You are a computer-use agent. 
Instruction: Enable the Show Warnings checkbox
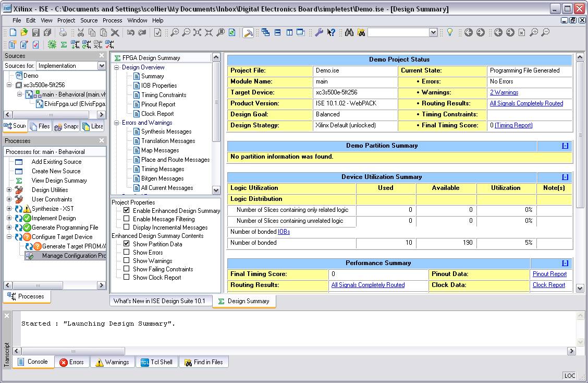point(126,261)
